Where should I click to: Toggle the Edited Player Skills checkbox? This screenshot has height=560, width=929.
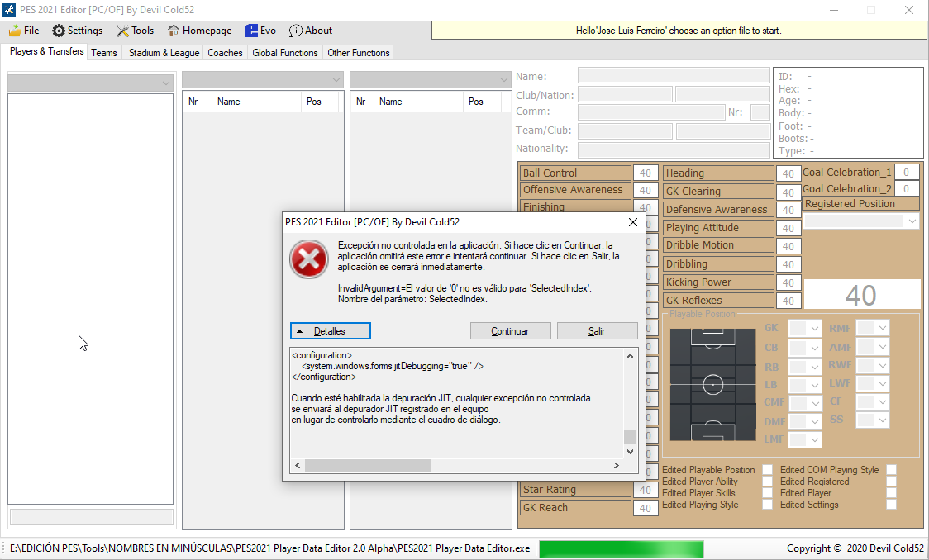(x=767, y=493)
